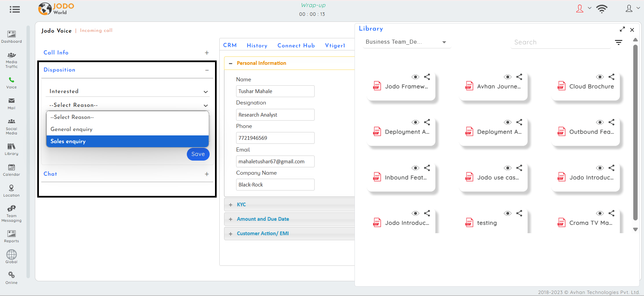This screenshot has width=644, height=296.
Task: Preview the Jodo Framew... document via eye icon
Action: point(415,77)
